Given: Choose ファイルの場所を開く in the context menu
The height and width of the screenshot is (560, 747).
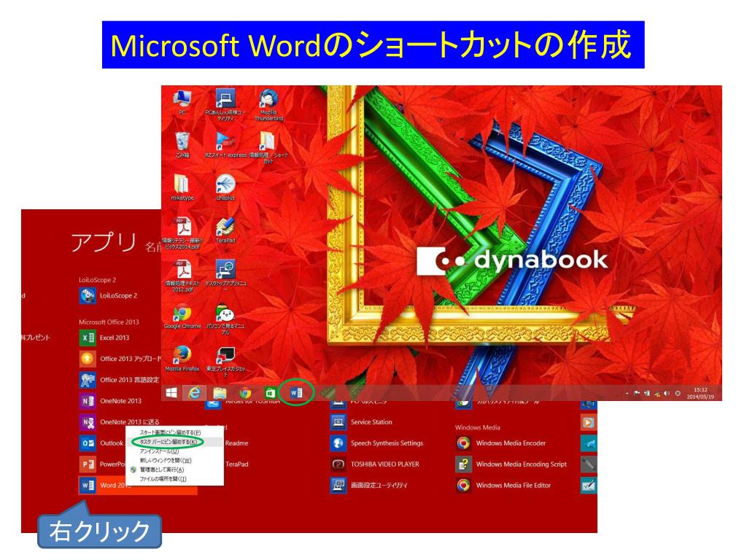Looking at the screenshot, I should point(174,479).
